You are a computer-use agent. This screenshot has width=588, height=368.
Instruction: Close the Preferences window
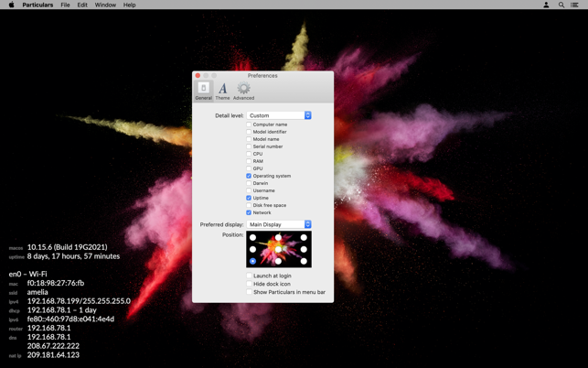point(198,76)
